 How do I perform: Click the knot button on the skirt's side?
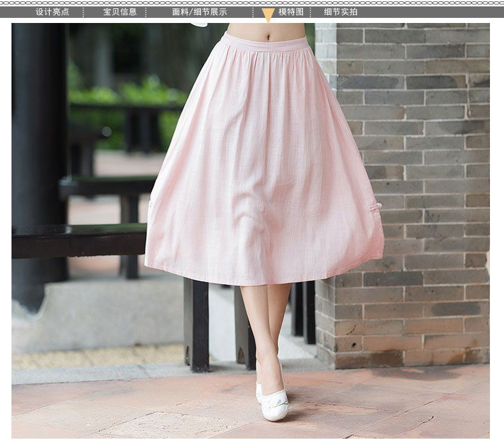[378, 207]
